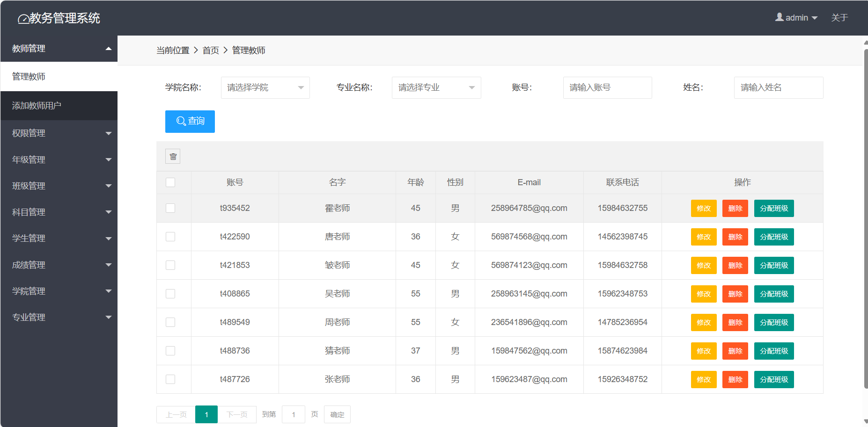Screen dimensions: 868x427
Task: Click the 确定 page jump button
Action: coord(337,414)
